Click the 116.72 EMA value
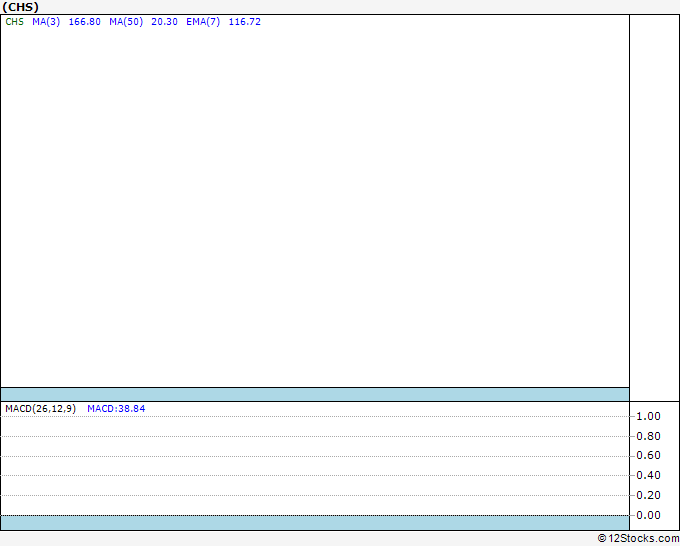This screenshot has width=680, height=546. [x=245, y=22]
